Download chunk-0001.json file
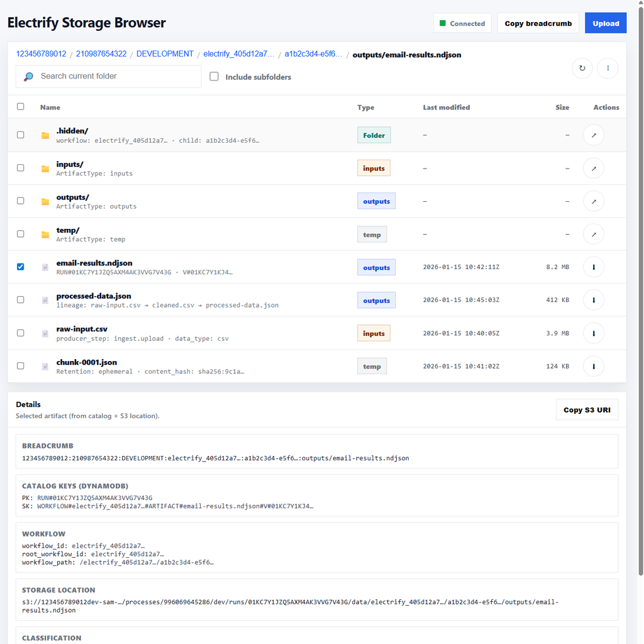Screen dimensions: 644x644 pyautogui.click(x=594, y=367)
